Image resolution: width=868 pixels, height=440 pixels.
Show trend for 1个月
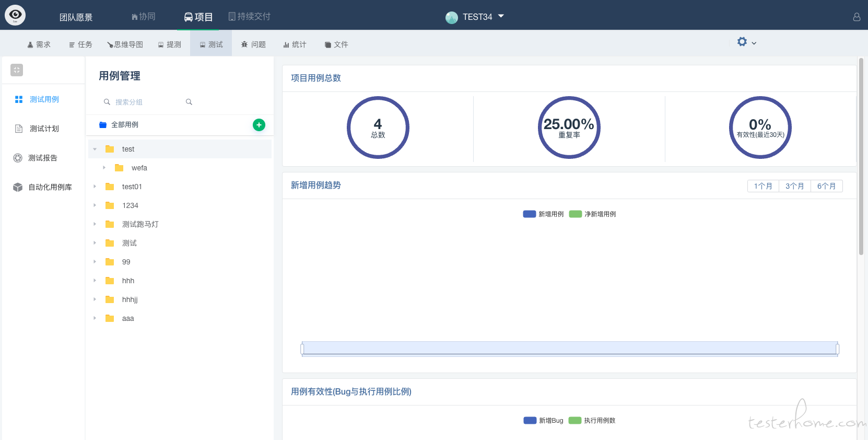pos(763,186)
